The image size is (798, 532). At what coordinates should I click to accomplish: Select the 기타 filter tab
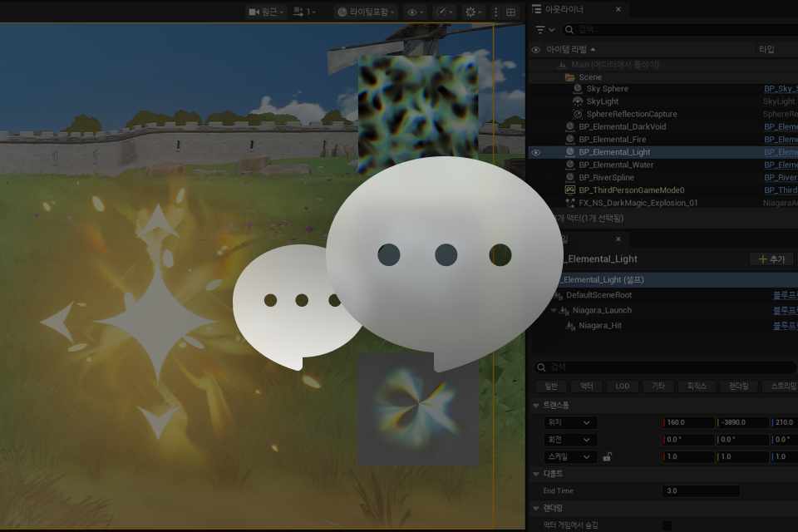(658, 387)
